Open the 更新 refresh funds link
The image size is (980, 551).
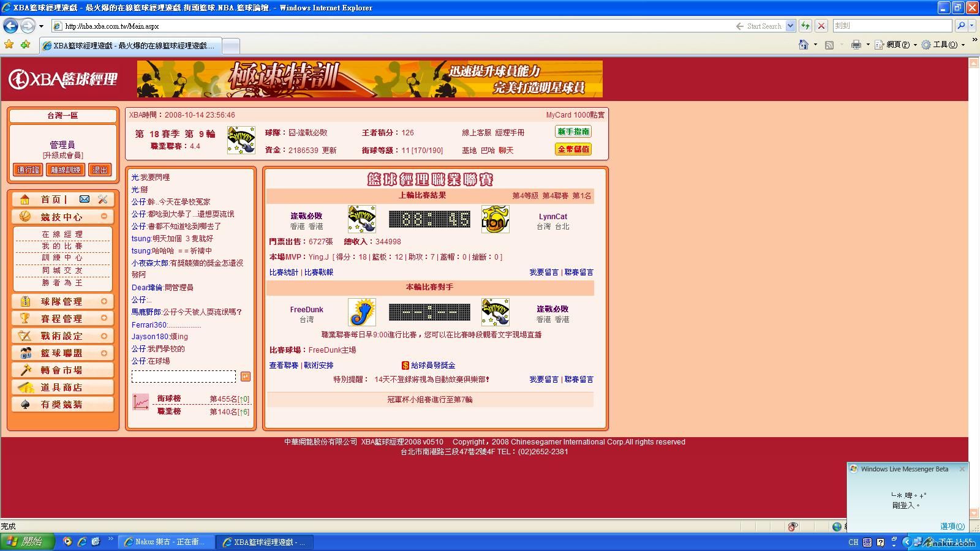[x=329, y=151]
